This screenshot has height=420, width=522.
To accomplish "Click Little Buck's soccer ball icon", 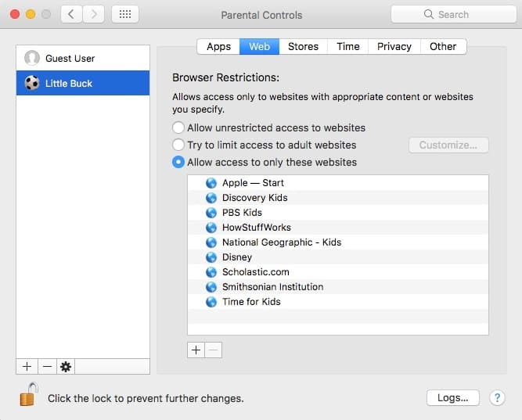I will click(32, 83).
